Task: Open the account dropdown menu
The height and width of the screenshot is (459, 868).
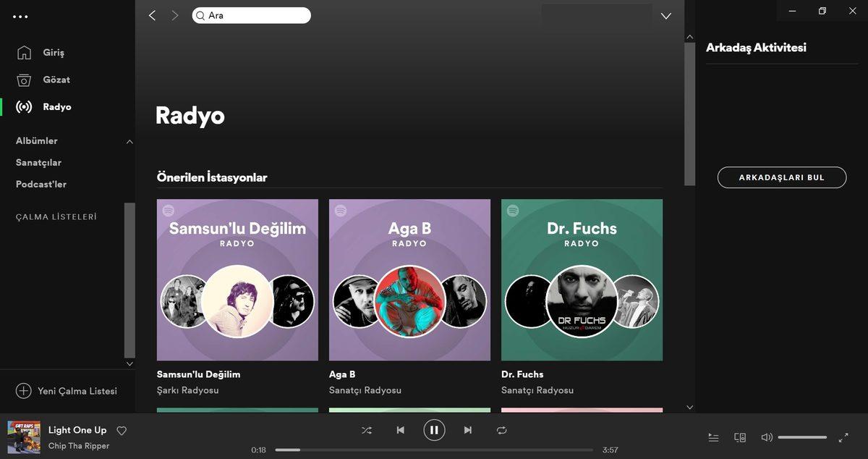Action: [x=665, y=15]
